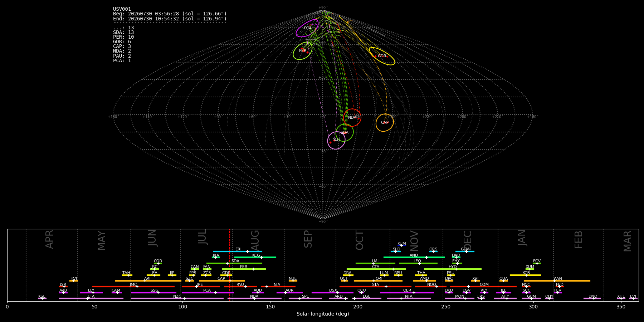Click the AUG month label in timeline
The width and height of the screenshot is (644, 322).
pos(255,239)
